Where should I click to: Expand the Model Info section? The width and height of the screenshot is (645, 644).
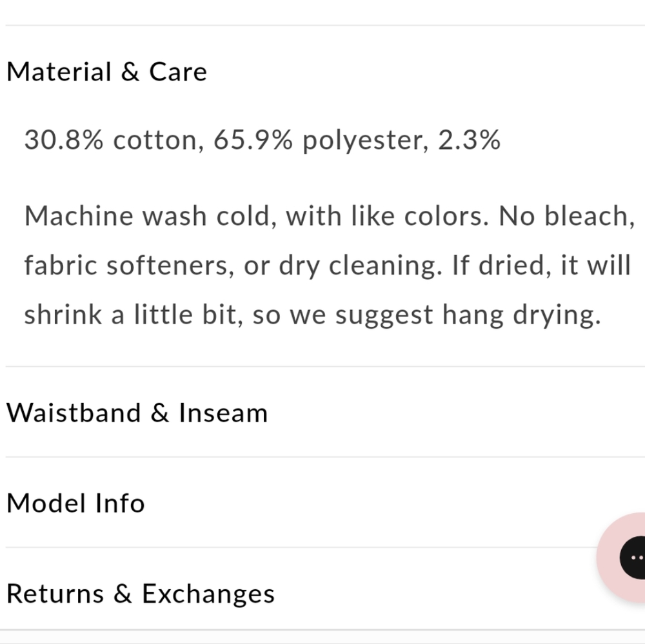[x=75, y=503]
